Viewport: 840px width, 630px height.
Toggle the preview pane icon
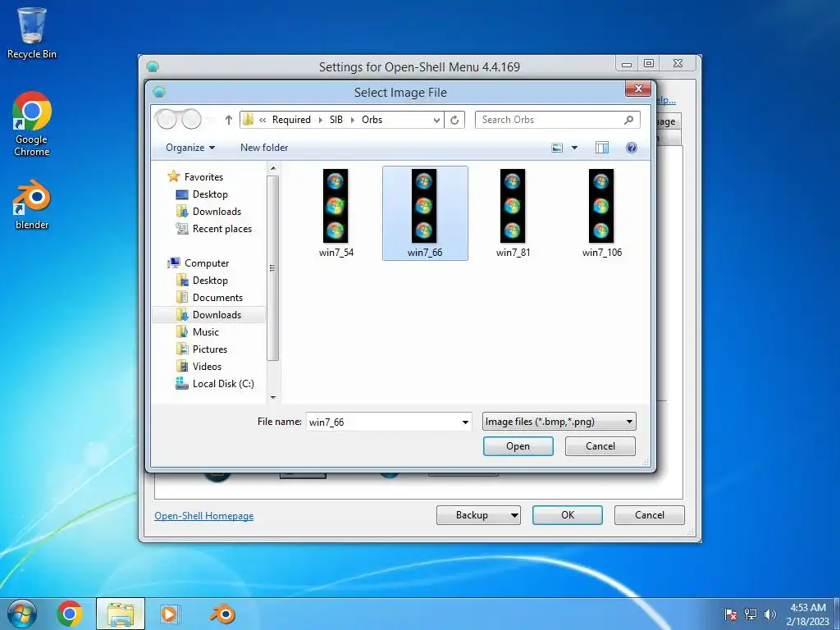602,148
